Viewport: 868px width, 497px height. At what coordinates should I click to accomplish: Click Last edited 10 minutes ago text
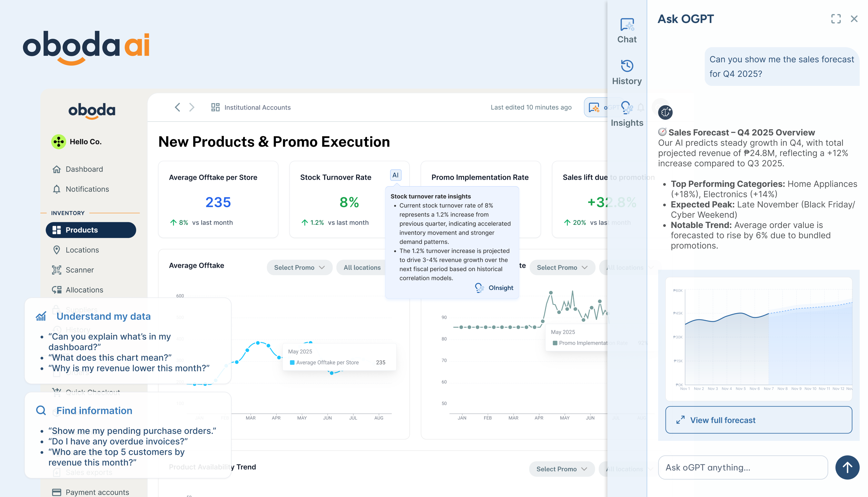tap(531, 107)
